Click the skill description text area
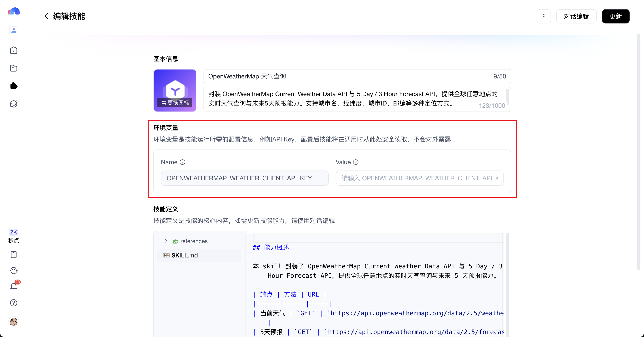The width and height of the screenshot is (644, 337). coord(357,99)
